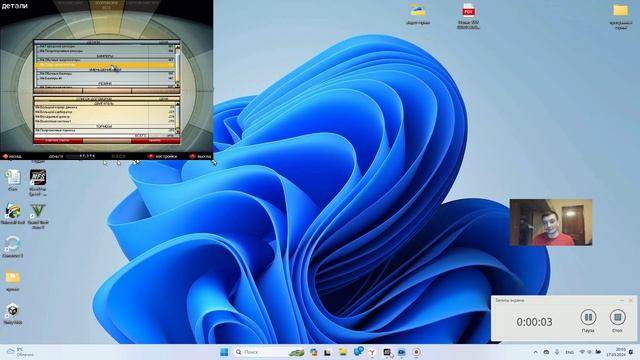Open the folder icon left of PDF file

418,14
